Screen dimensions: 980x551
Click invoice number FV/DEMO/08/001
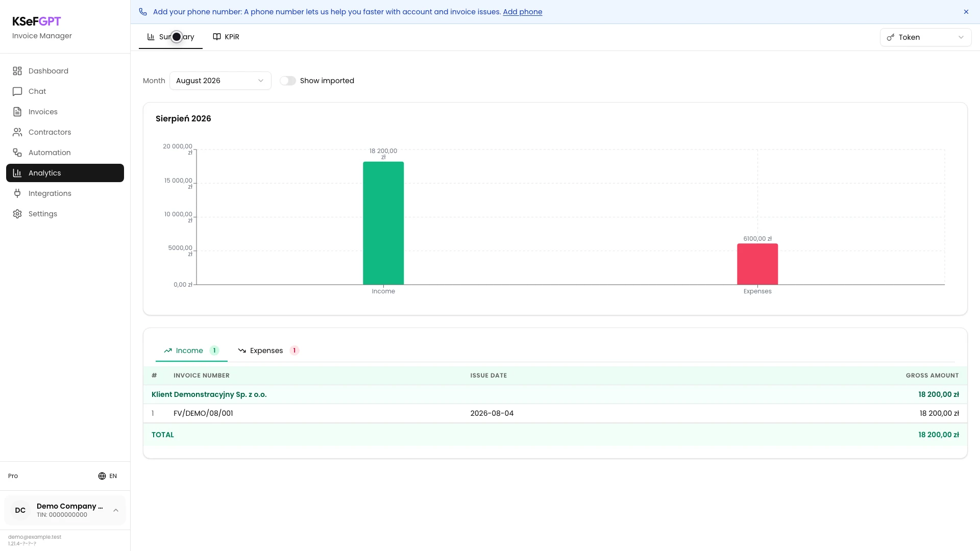pos(203,413)
